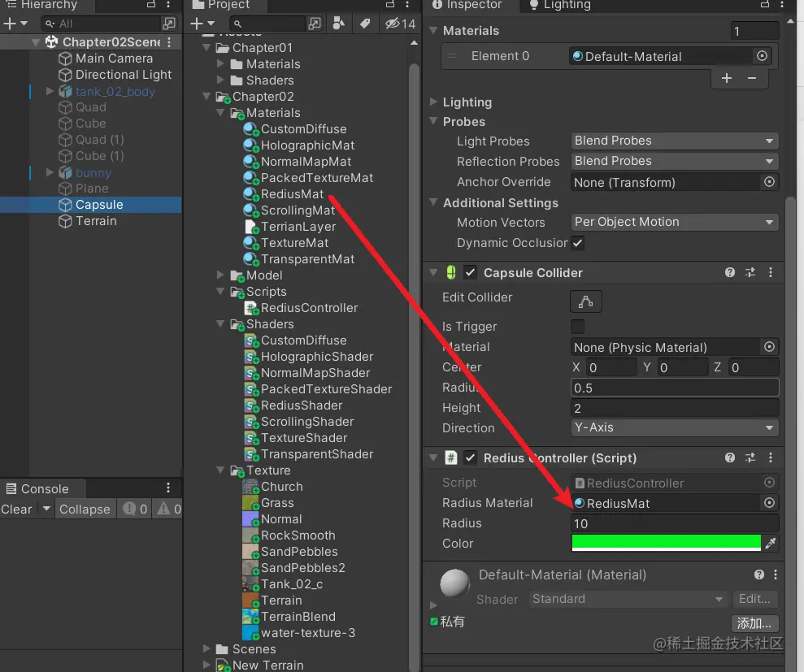Toggle console Collapse button
Screen dimensions: 804x672
coord(85,509)
